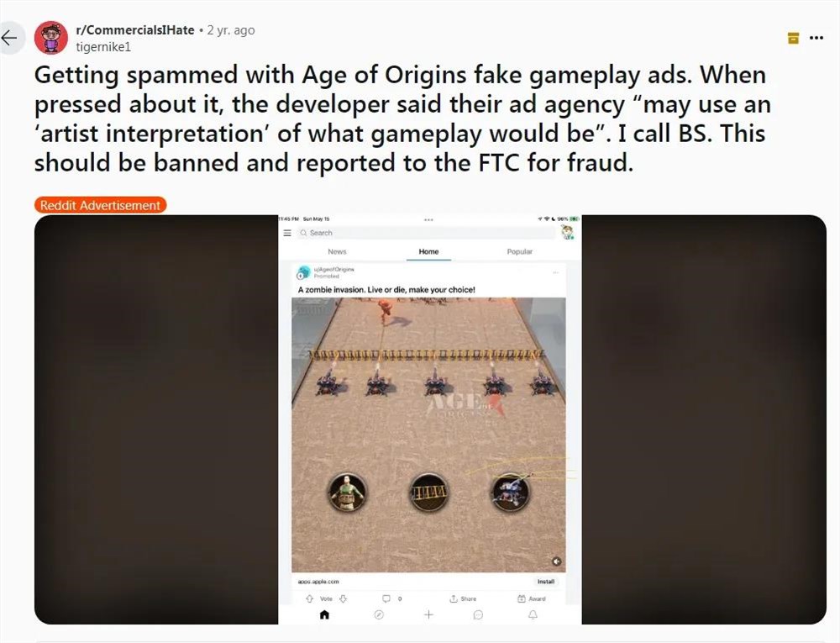The width and height of the screenshot is (840, 643).
Task: Click the Share icon under the ad
Action: (x=463, y=598)
